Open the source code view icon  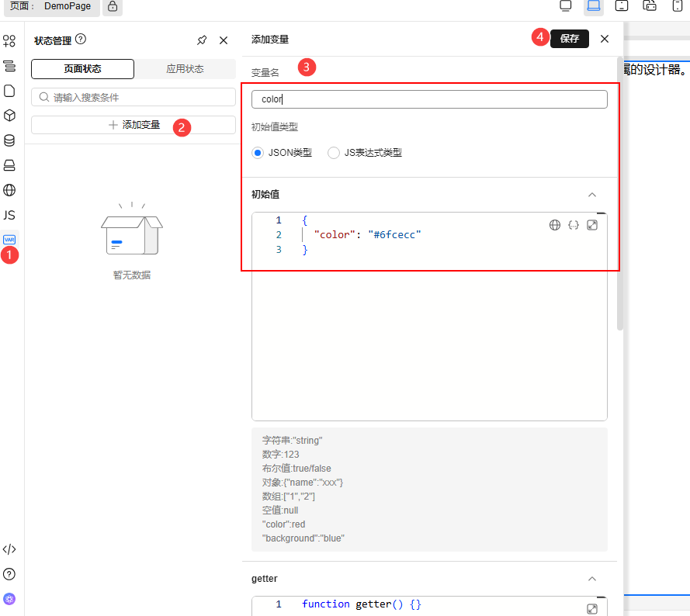tap(9, 549)
